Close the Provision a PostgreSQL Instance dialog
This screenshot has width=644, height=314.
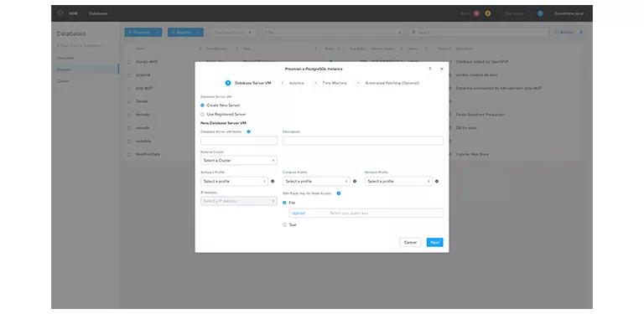[442, 69]
